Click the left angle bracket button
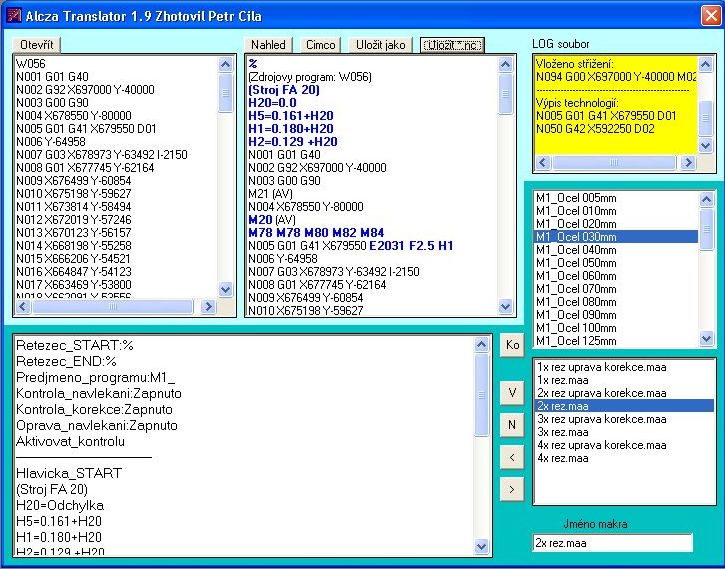 [512, 457]
